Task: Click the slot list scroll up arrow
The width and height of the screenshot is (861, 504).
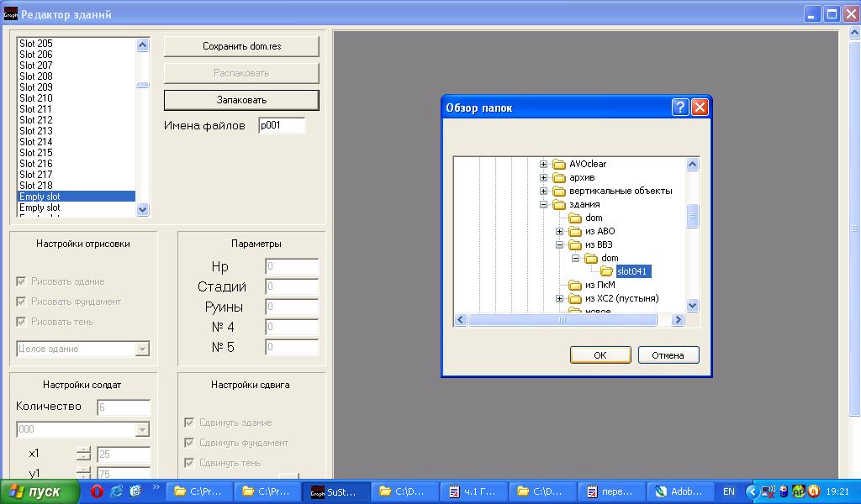Action: pyautogui.click(x=143, y=45)
